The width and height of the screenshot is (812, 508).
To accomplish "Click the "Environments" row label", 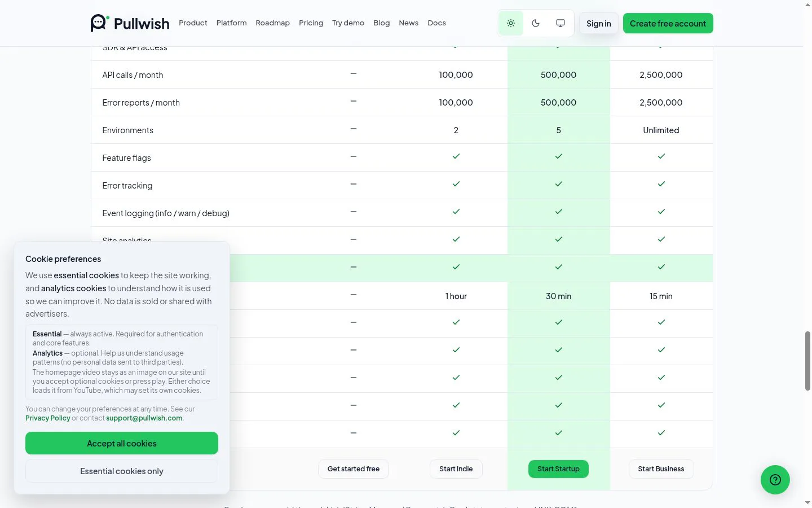I will [x=128, y=130].
